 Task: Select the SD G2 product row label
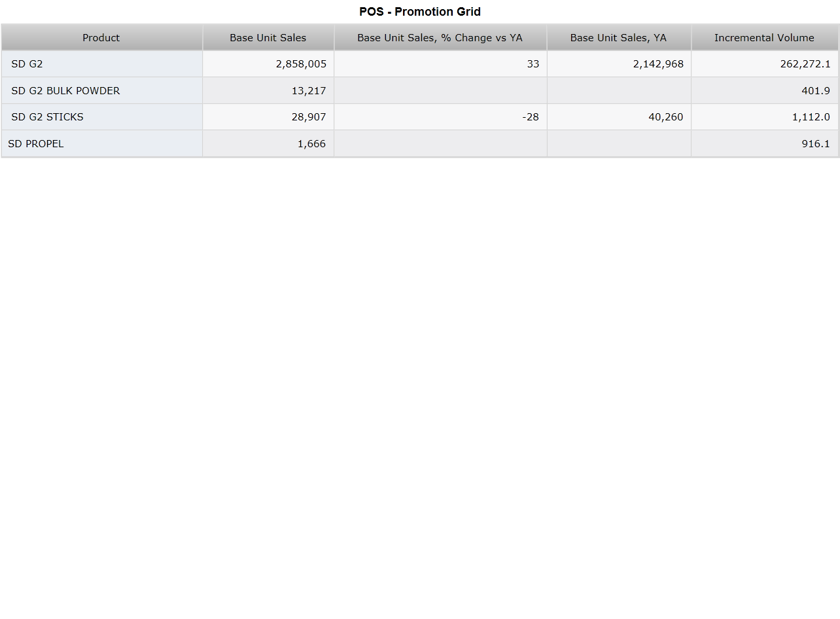(x=102, y=64)
